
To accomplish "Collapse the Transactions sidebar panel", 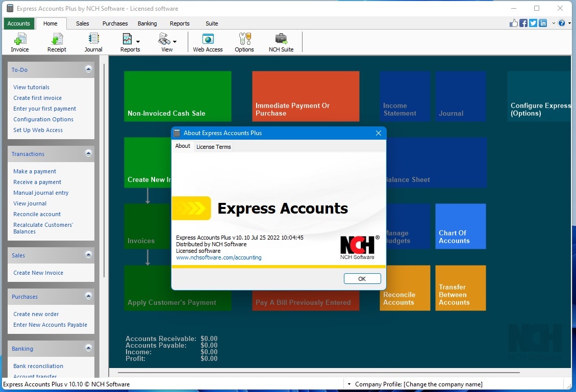I will coord(88,153).
